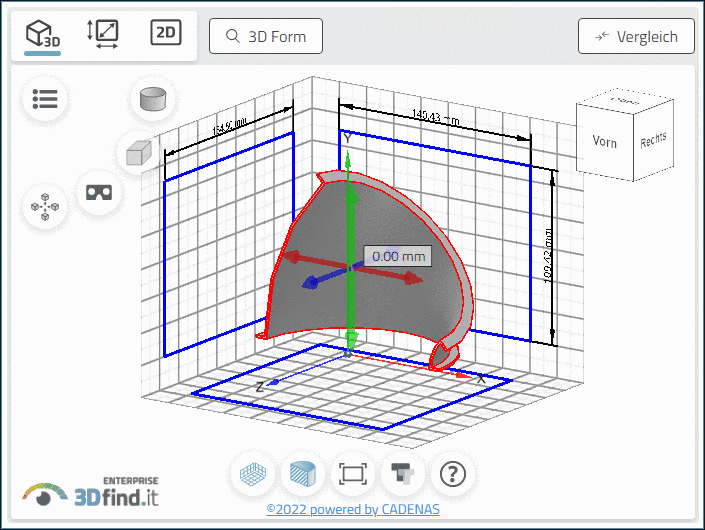
Task: Open the list menu icon
Action: (45, 99)
